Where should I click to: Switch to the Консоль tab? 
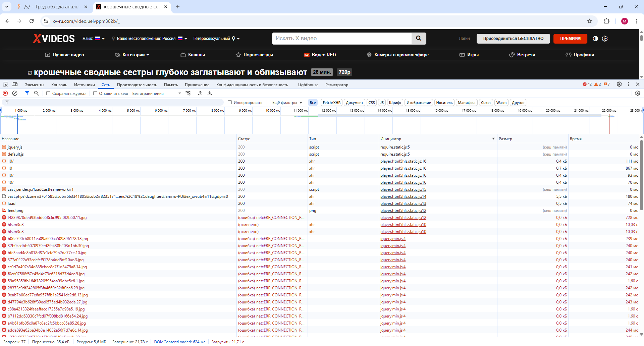click(x=59, y=85)
